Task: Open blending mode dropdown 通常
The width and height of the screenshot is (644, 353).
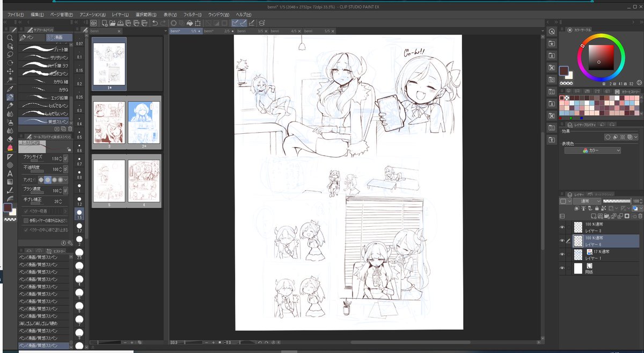Action: [x=586, y=201]
